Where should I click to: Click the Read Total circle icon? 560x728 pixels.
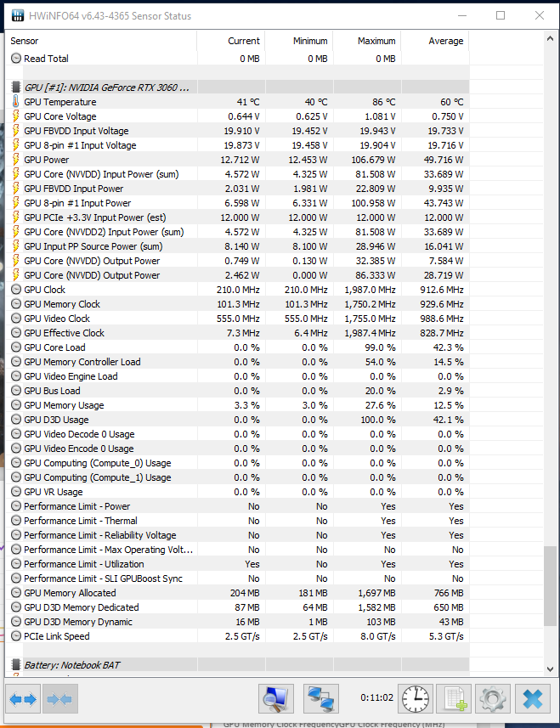[16, 59]
